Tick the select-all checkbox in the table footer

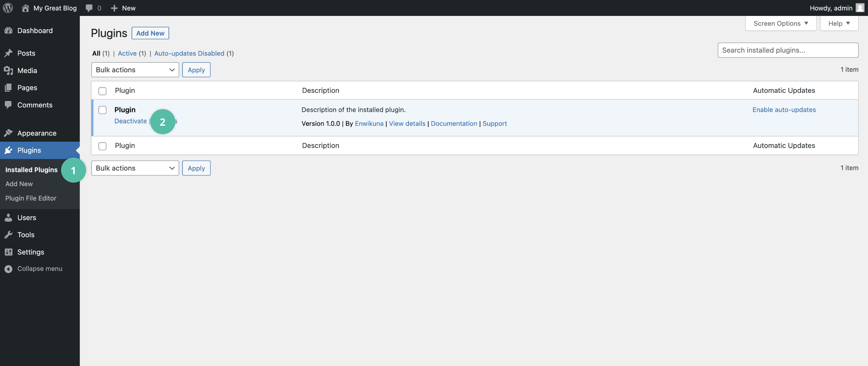pyautogui.click(x=102, y=146)
